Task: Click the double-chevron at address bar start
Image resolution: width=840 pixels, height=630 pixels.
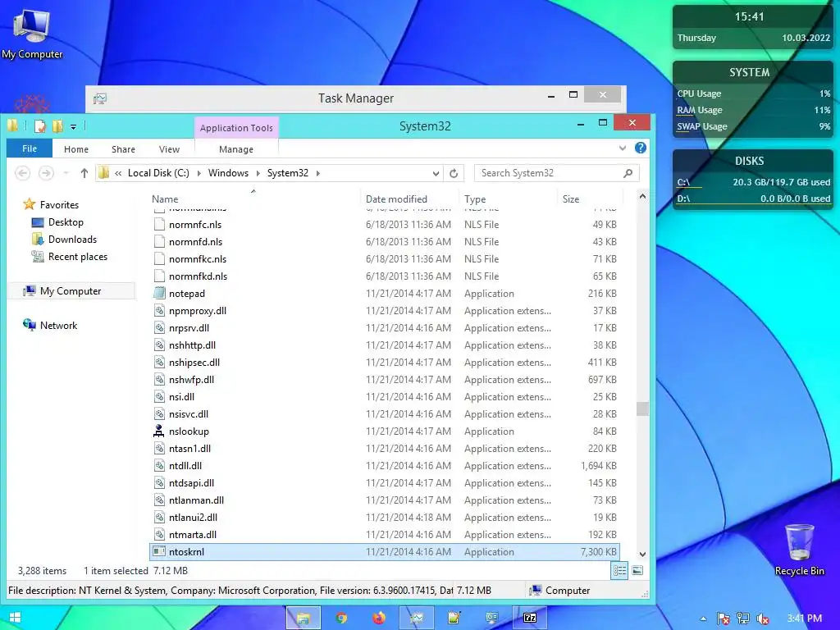Action: [x=118, y=173]
